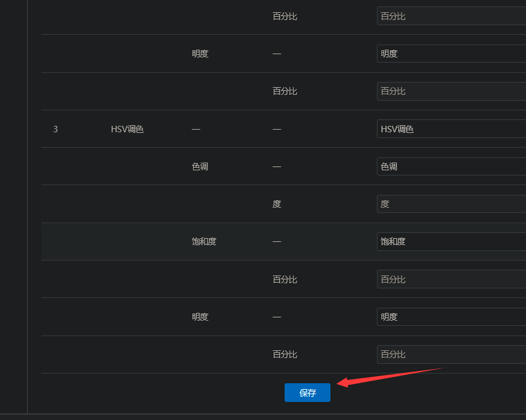This screenshot has height=420, width=526.
Task: Click the 度 unit label cell
Action: pos(277,204)
